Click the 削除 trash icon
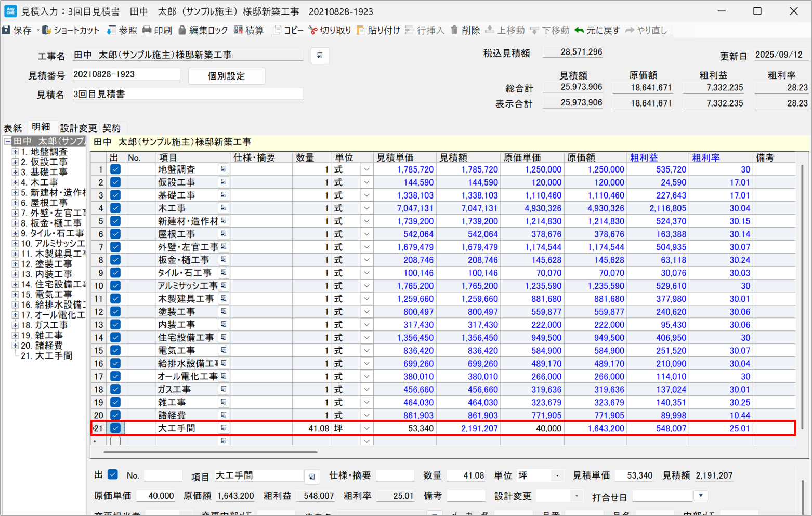The height and width of the screenshot is (516, 812). point(454,30)
